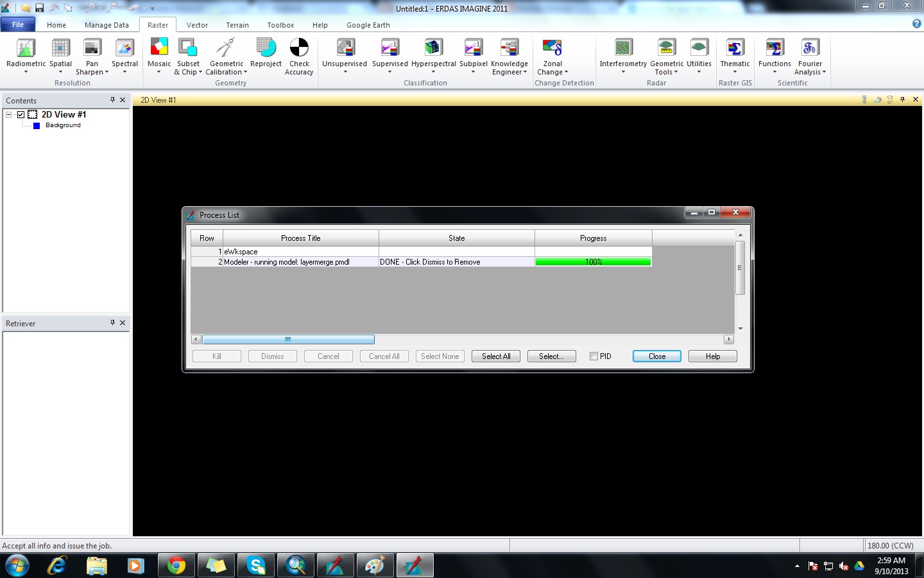The width and height of the screenshot is (924, 578).
Task: Open Geometric Calibration tool icon
Action: (227, 48)
